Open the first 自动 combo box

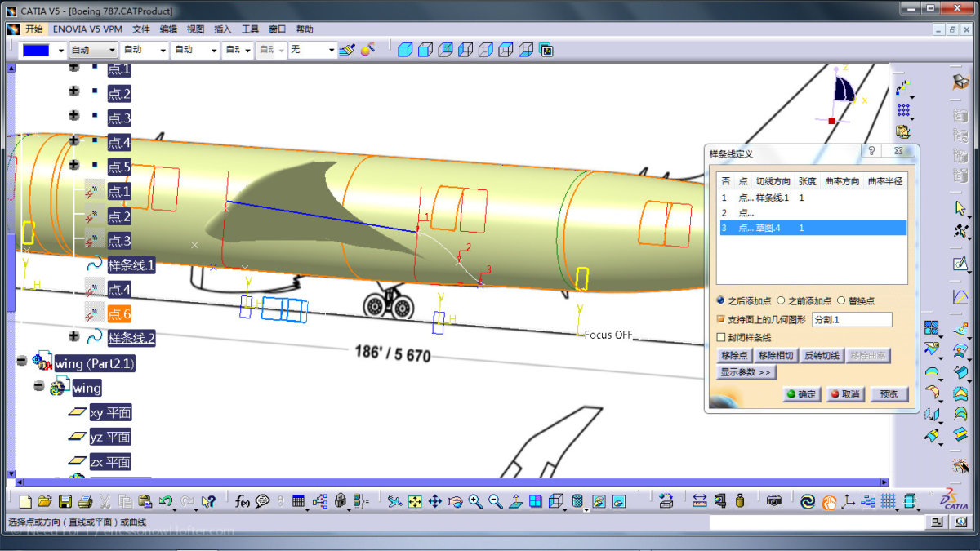point(93,50)
